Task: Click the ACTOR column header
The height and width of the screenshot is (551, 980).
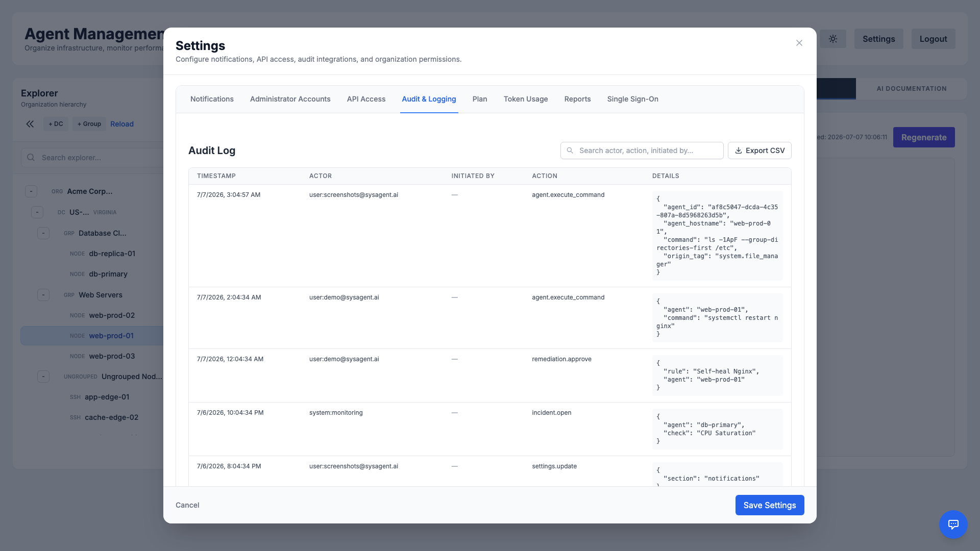Action: (x=321, y=176)
